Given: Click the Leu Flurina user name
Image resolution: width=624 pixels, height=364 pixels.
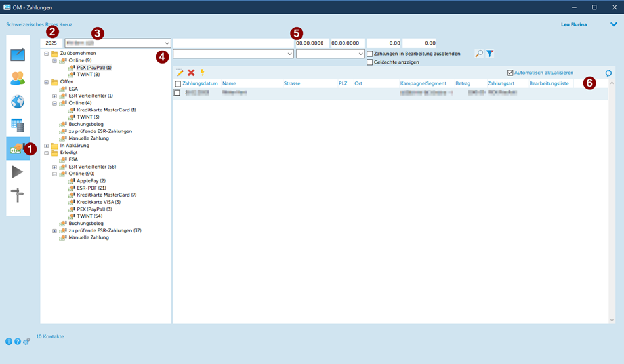Looking at the screenshot, I should coord(573,24).
